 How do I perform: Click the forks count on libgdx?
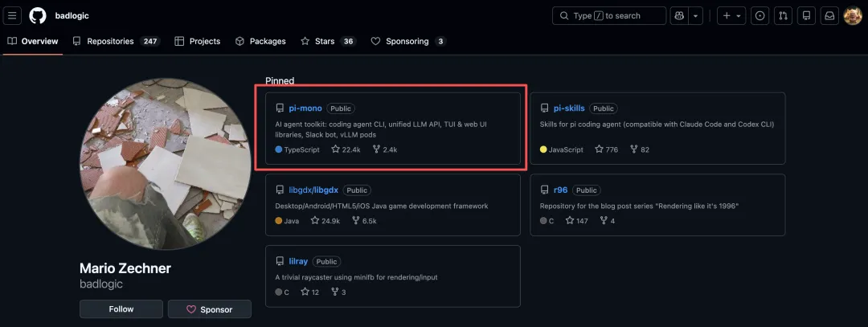(363, 220)
